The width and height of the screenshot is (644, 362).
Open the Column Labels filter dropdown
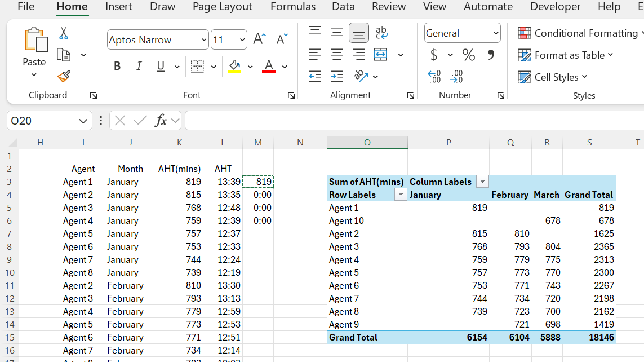click(x=483, y=182)
